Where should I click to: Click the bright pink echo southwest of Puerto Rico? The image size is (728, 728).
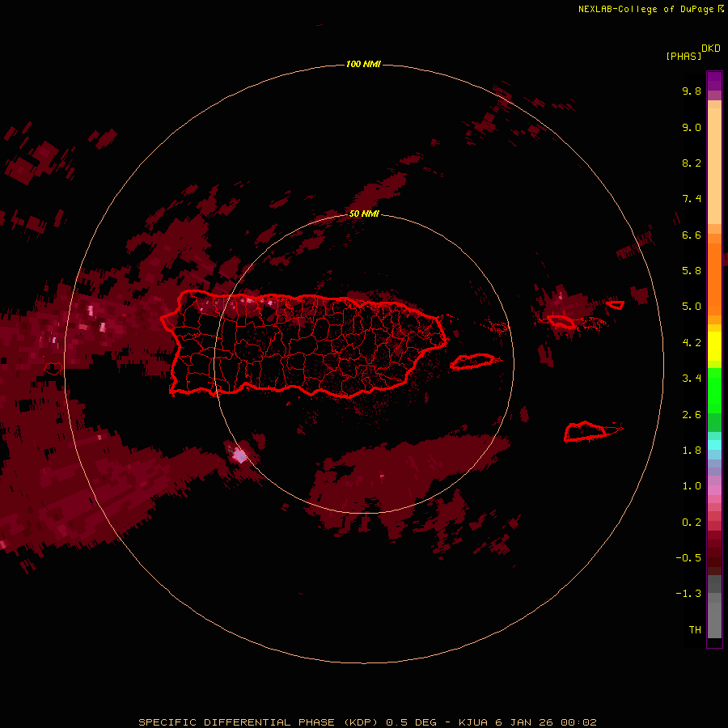(x=239, y=455)
